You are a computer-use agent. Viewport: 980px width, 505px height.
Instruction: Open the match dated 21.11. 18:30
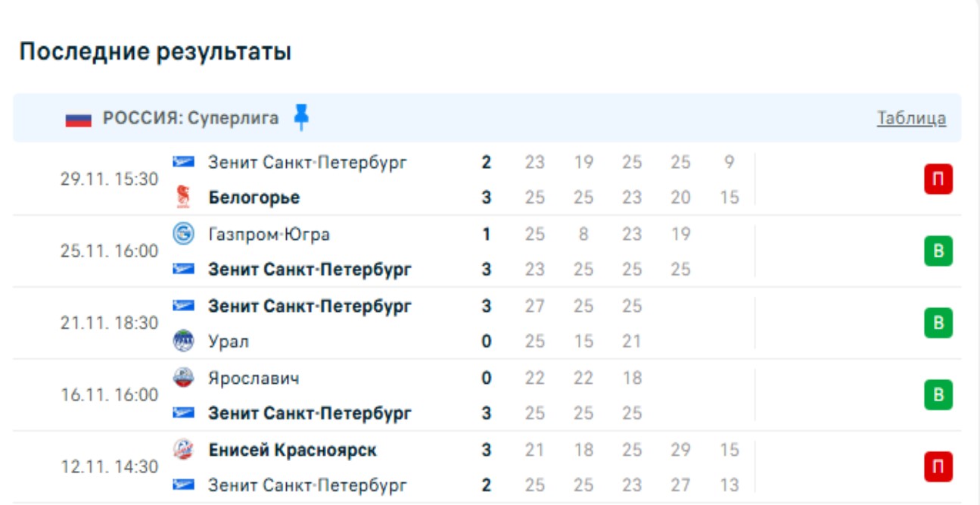pos(110,323)
